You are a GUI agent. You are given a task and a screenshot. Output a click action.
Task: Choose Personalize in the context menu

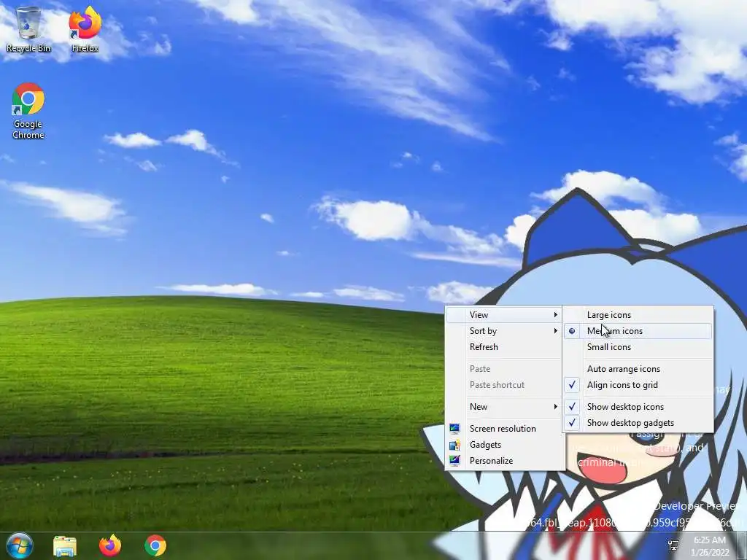tap(503, 461)
